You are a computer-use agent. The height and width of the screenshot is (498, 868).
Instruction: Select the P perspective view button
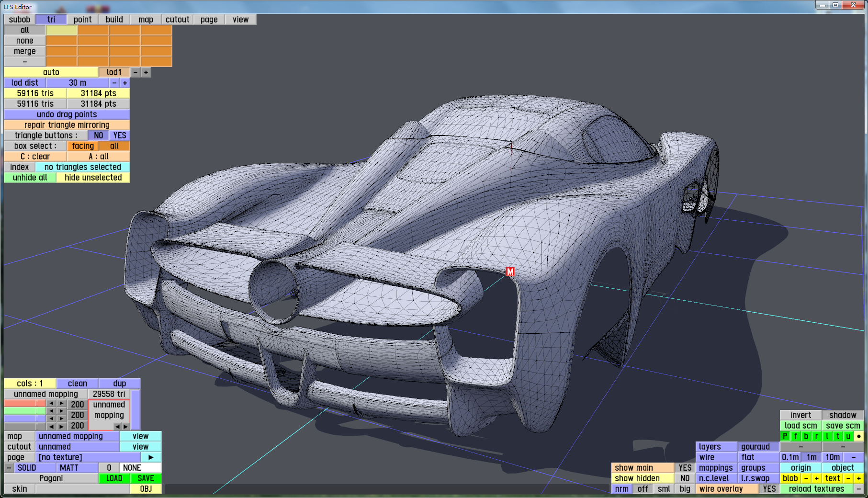[x=785, y=436]
